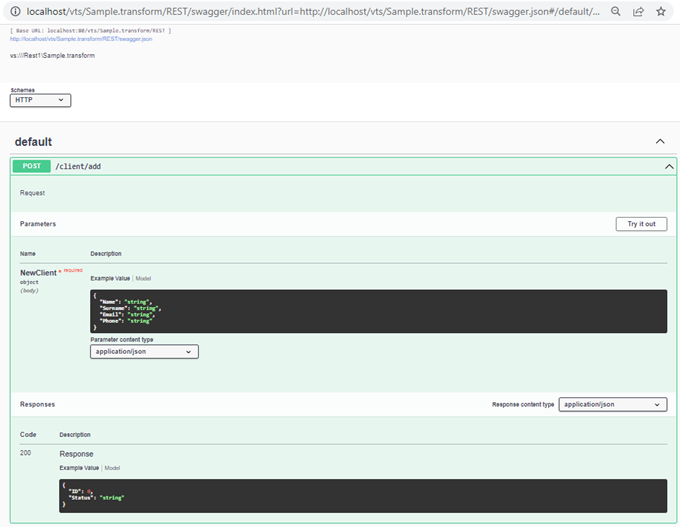
Task: Click the Request label
Action: pos(33,193)
